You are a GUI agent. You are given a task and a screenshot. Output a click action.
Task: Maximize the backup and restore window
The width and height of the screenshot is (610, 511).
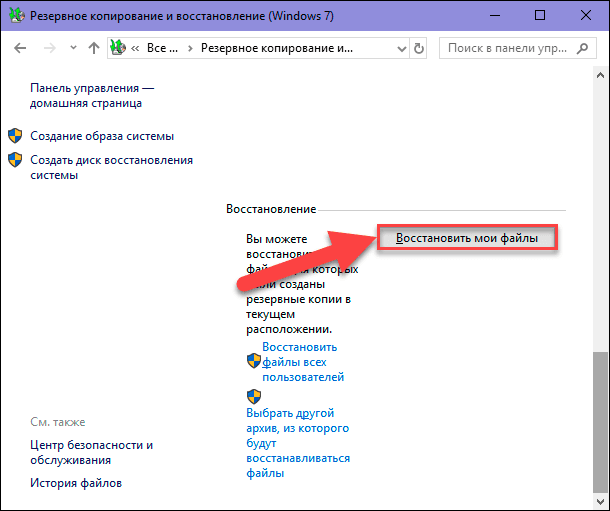(x=540, y=16)
